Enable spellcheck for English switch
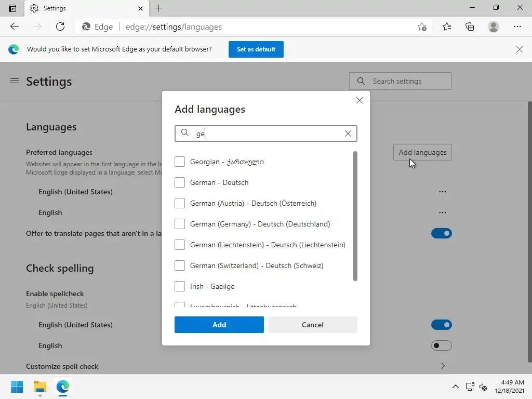The width and height of the screenshot is (532, 399). click(441, 345)
